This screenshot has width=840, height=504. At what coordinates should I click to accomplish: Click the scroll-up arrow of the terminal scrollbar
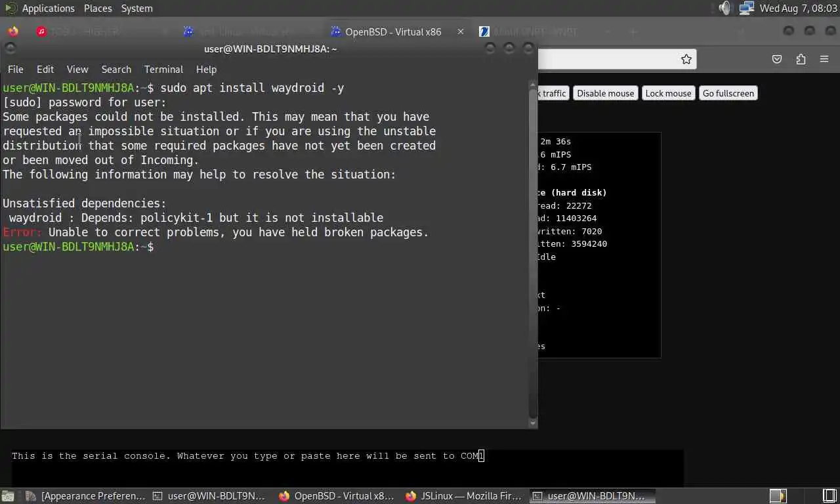533,85
